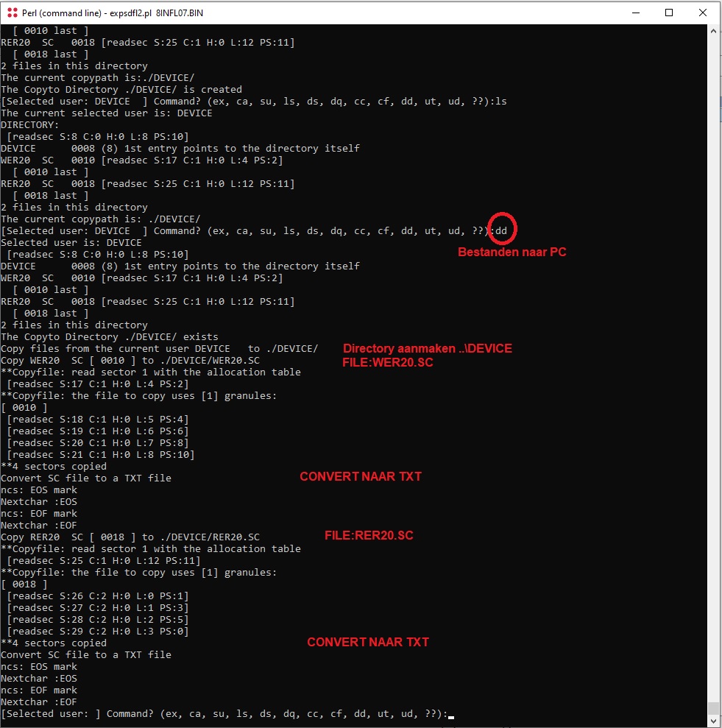
Task: Click the red 'FILE:WER20.SC' label
Action: pyautogui.click(x=388, y=363)
